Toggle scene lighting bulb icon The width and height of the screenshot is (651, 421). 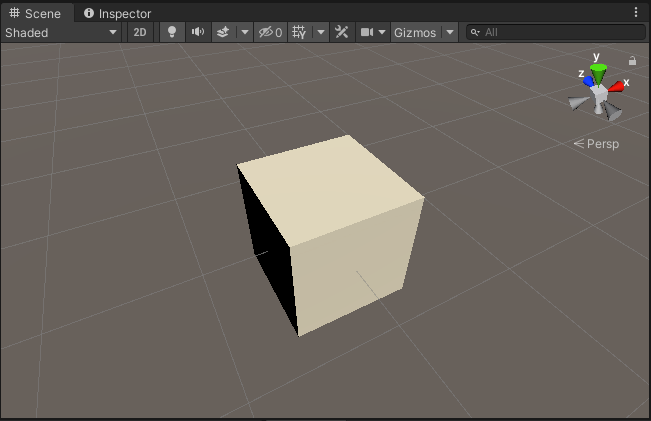(x=171, y=32)
